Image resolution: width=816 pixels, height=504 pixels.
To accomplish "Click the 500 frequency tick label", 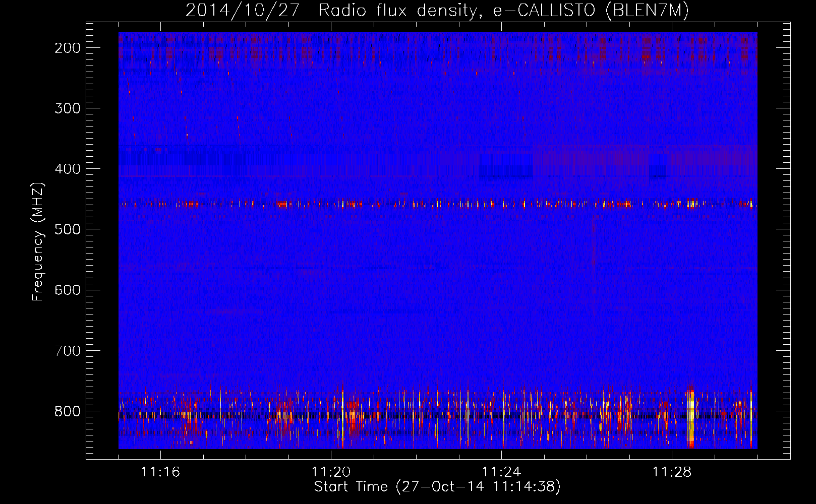I will tap(68, 229).
